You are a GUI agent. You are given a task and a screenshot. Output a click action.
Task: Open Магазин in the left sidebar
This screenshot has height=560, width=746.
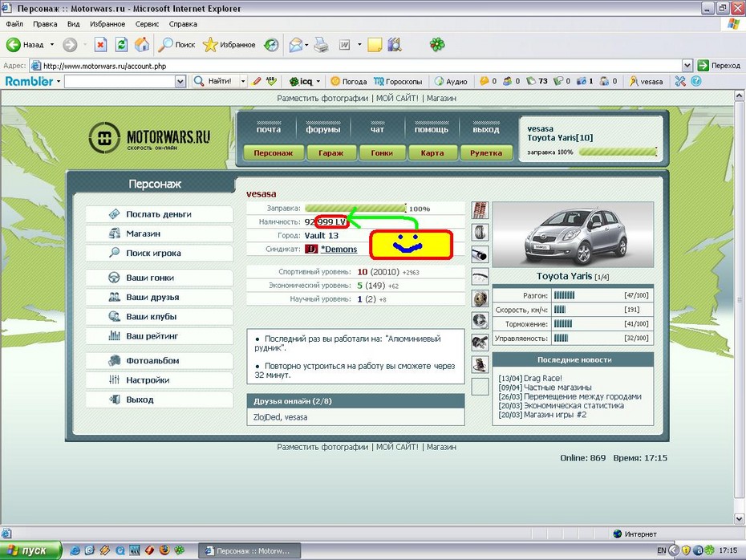pyautogui.click(x=159, y=233)
